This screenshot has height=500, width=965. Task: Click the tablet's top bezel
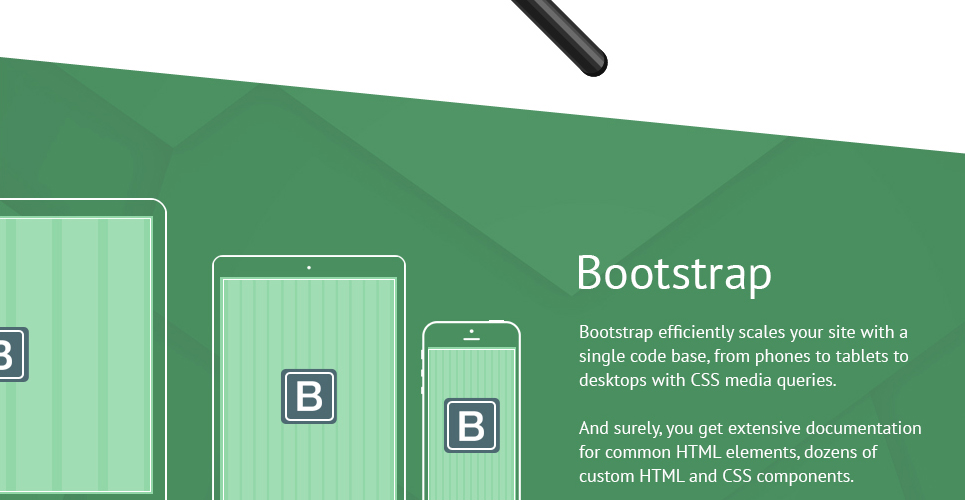pyautogui.click(x=309, y=267)
